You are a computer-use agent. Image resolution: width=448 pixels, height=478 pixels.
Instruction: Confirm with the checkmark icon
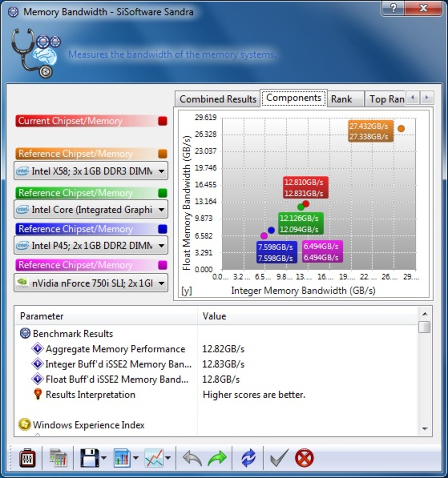279,458
